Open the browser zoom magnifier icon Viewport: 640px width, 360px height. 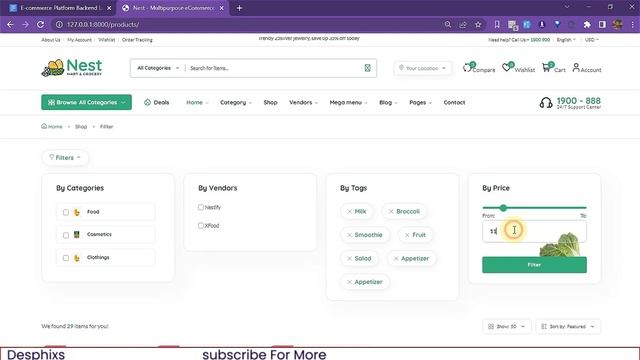pos(448,24)
